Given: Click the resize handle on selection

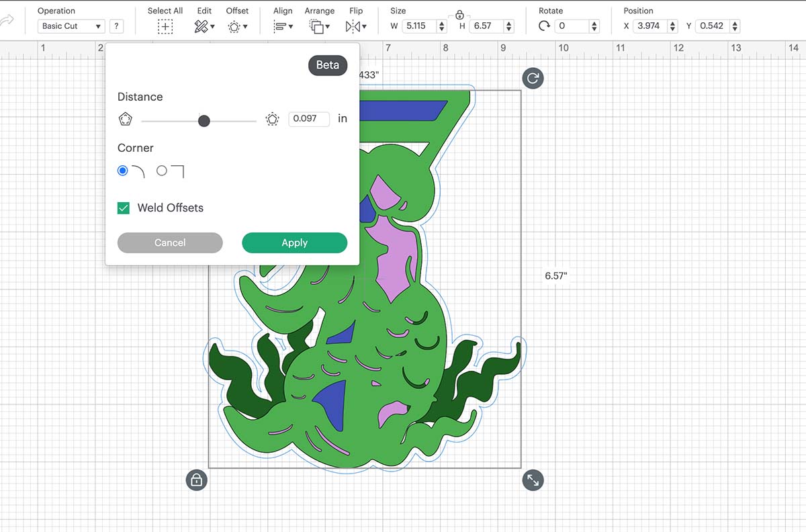Looking at the screenshot, I should click(533, 480).
